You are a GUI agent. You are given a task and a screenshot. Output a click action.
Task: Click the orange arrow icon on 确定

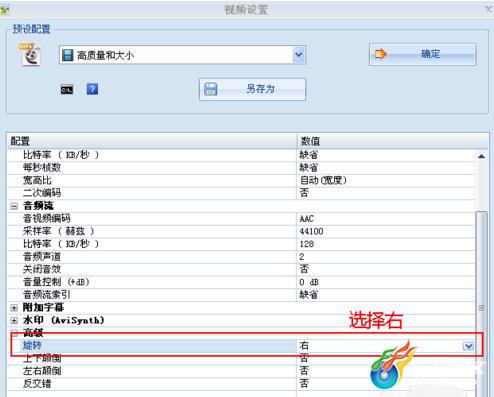[381, 54]
